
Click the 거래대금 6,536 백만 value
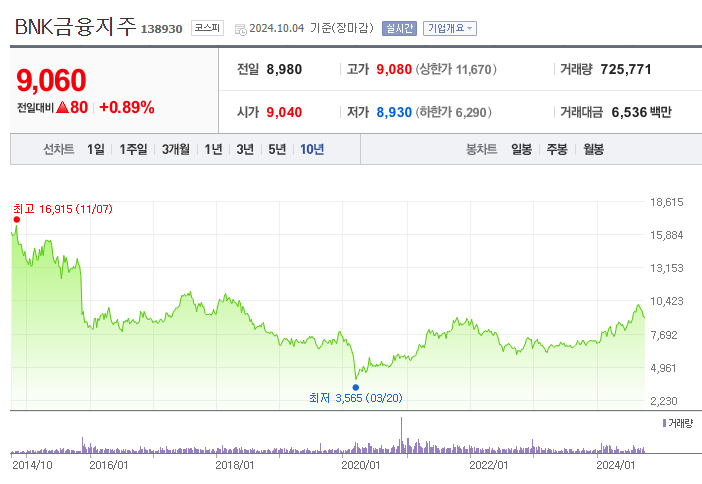(x=641, y=112)
